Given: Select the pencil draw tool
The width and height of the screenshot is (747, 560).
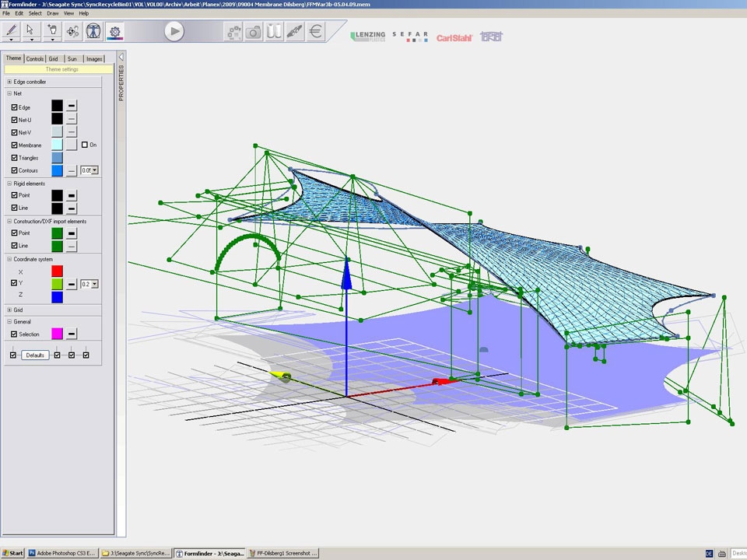Looking at the screenshot, I should pyautogui.click(x=12, y=30).
